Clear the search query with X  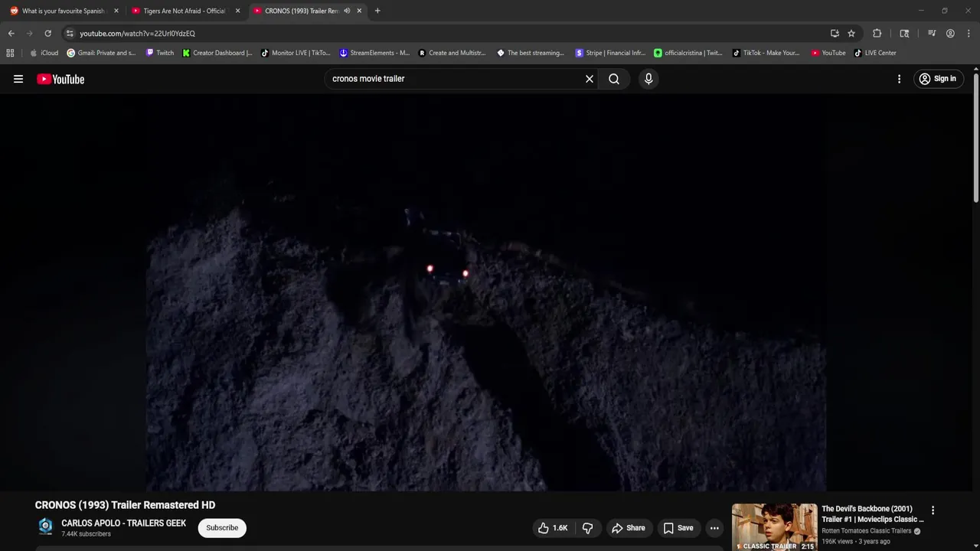tap(590, 79)
